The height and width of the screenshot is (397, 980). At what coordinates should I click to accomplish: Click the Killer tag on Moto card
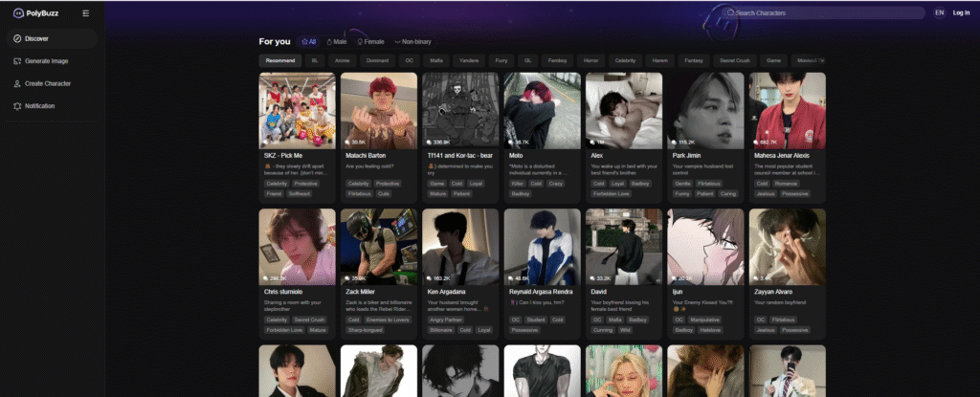click(518, 184)
